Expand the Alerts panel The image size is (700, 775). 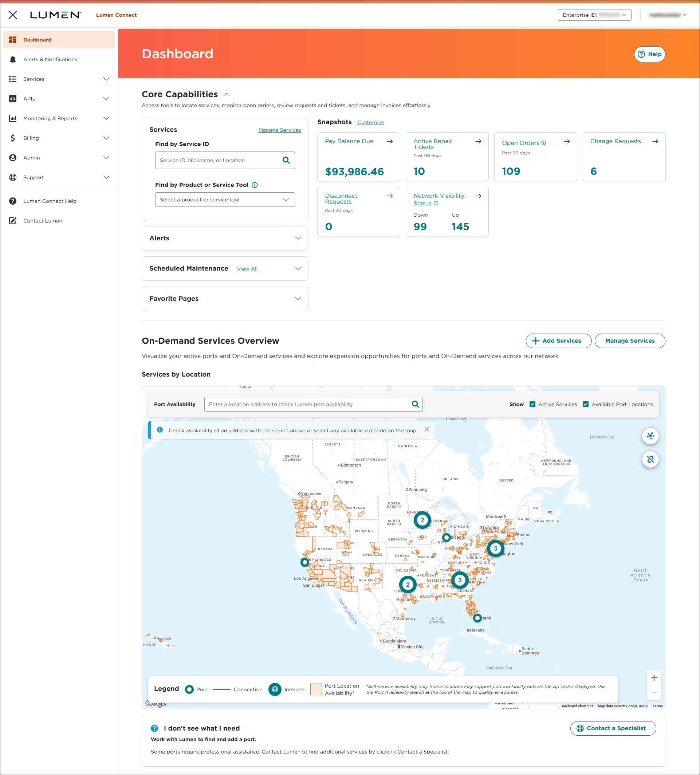click(298, 238)
